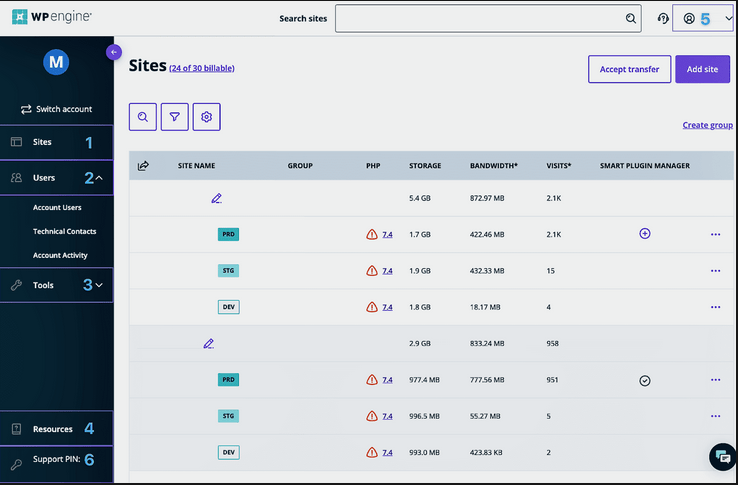Image resolution: width=738 pixels, height=485 pixels.
Task: Click the PHP warning icon in 977.4 MB row
Action: click(x=372, y=380)
